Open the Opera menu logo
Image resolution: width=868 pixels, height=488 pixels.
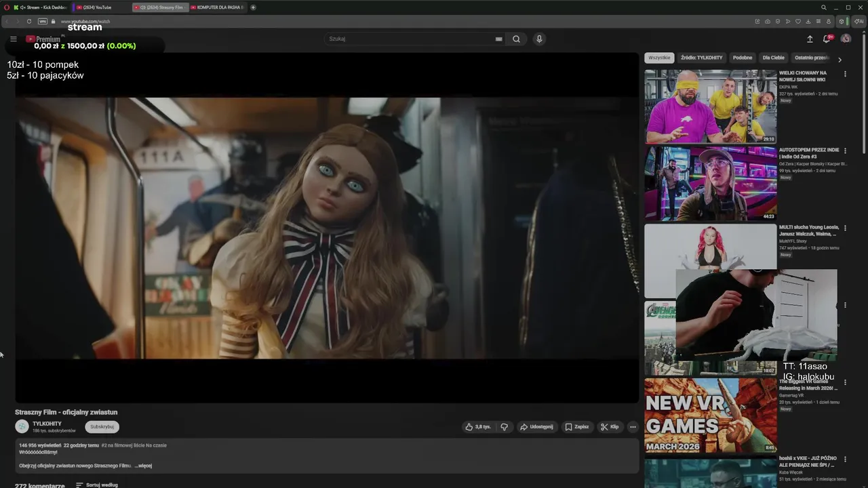6,7
